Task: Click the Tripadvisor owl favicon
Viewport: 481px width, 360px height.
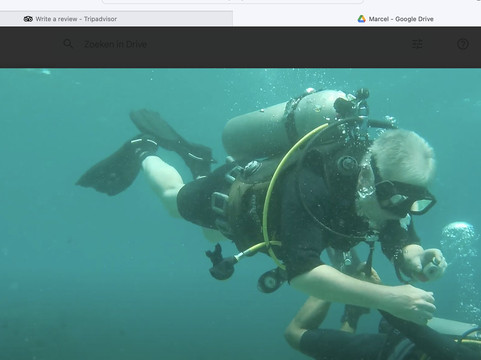Action: (28, 19)
